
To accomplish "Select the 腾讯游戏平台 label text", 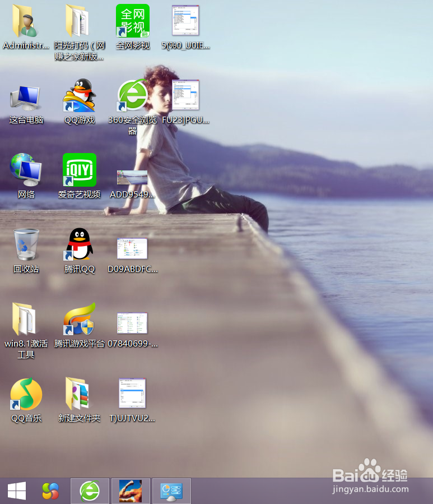I will coord(80,344).
